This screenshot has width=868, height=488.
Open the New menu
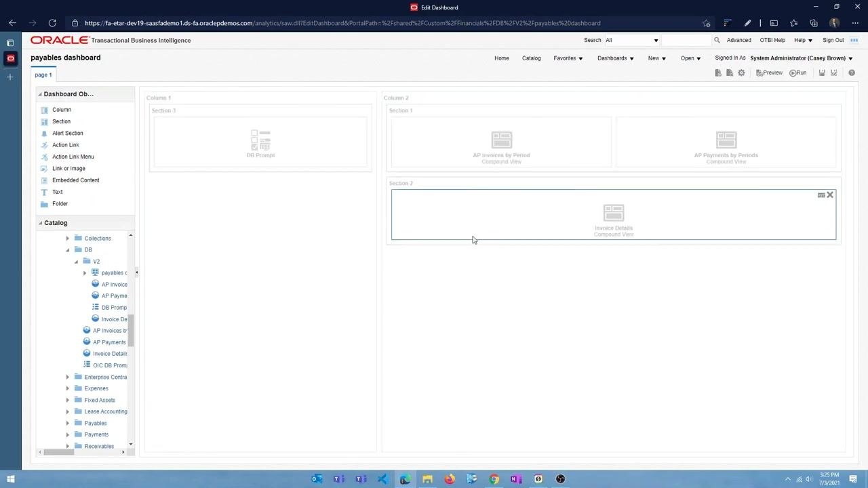point(657,58)
